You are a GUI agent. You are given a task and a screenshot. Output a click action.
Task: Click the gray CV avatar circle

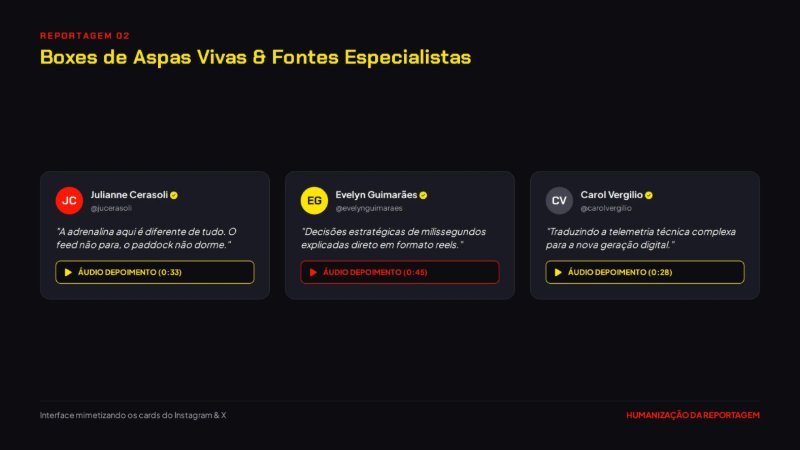click(559, 201)
